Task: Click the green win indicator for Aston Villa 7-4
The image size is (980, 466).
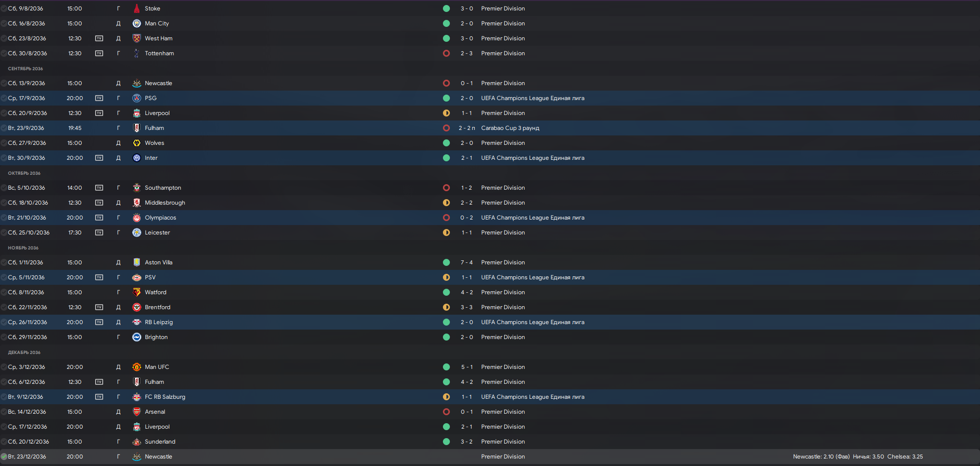Action: point(446,262)
